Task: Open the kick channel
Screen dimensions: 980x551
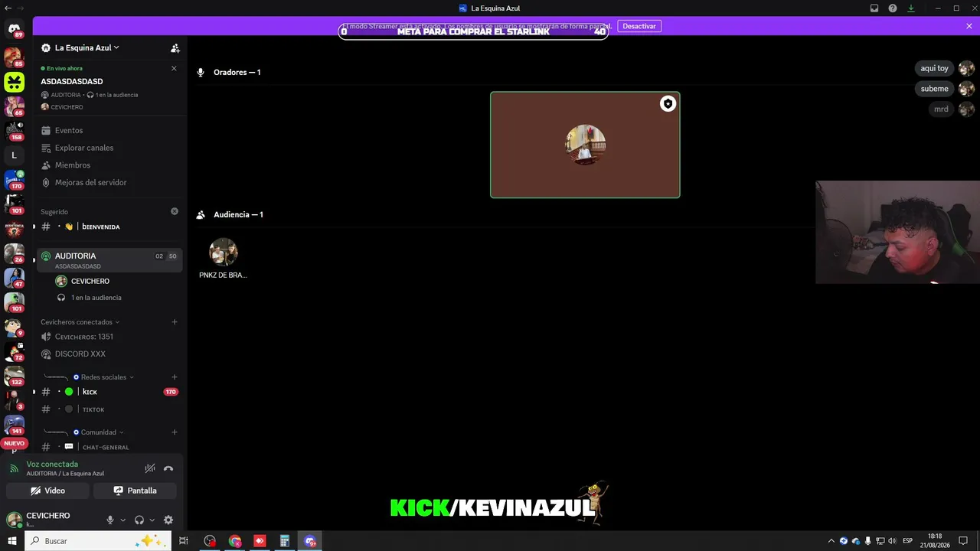Action: 109,392
